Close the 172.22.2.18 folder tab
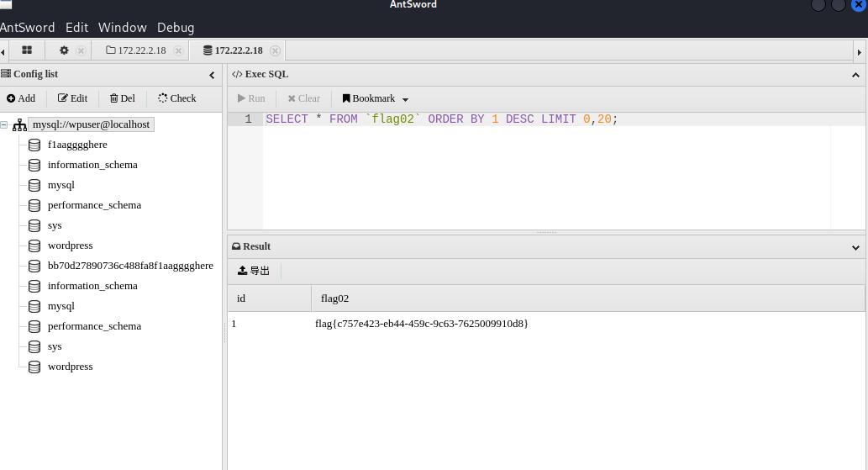Screen dimensions: 868x470 coord(178,51)
